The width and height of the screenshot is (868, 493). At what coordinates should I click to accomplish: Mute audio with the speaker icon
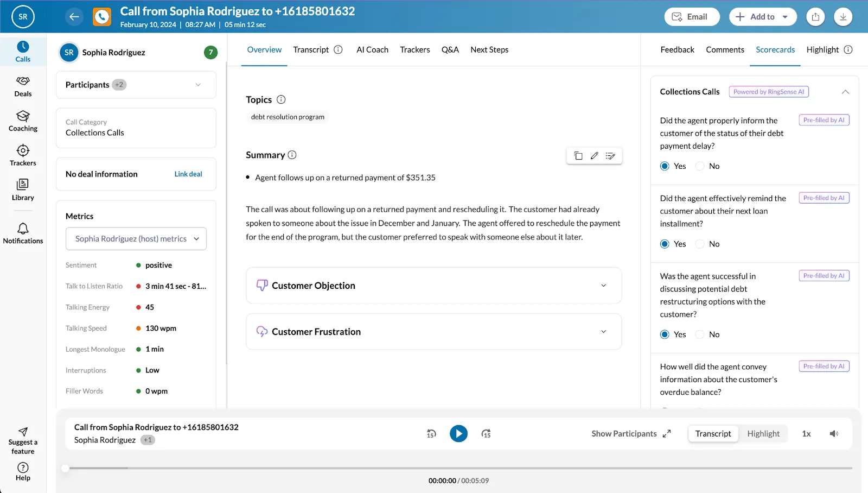(x=834, y=434)
